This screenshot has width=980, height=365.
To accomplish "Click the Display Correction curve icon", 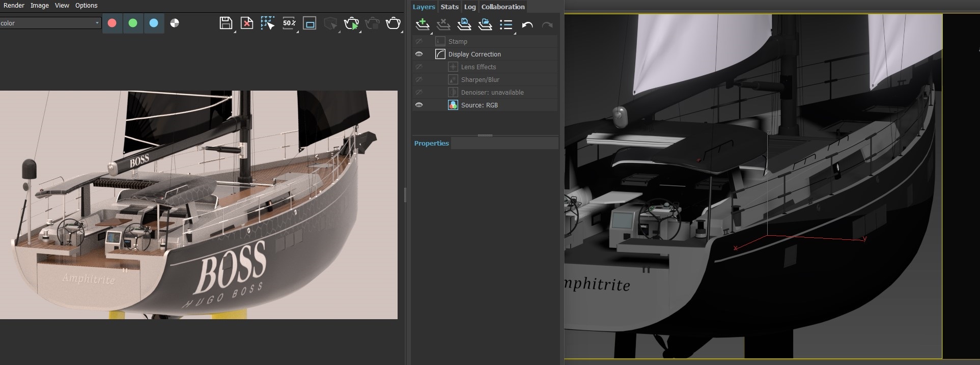I will [440, 54].
